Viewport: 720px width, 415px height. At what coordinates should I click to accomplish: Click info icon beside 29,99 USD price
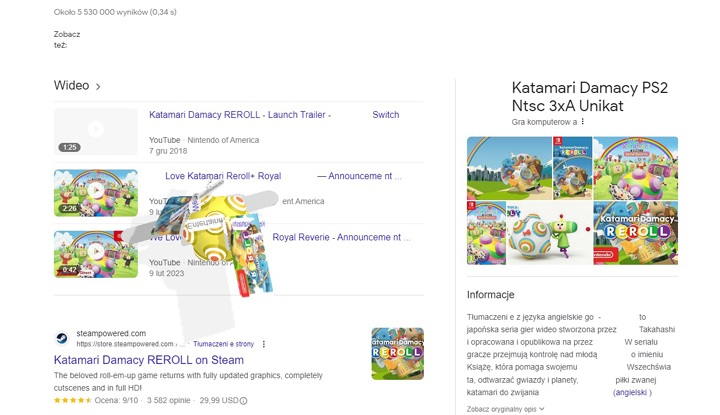click(244, 401)
